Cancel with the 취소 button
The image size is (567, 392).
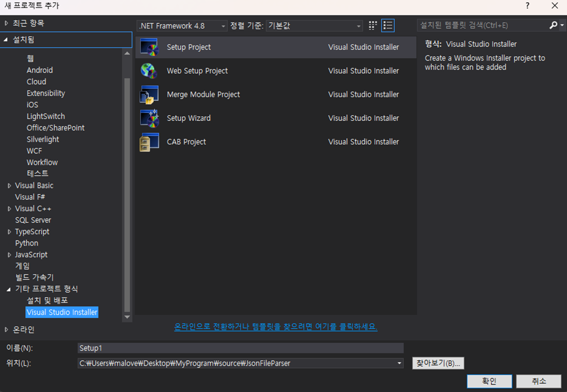click(539, 381)
